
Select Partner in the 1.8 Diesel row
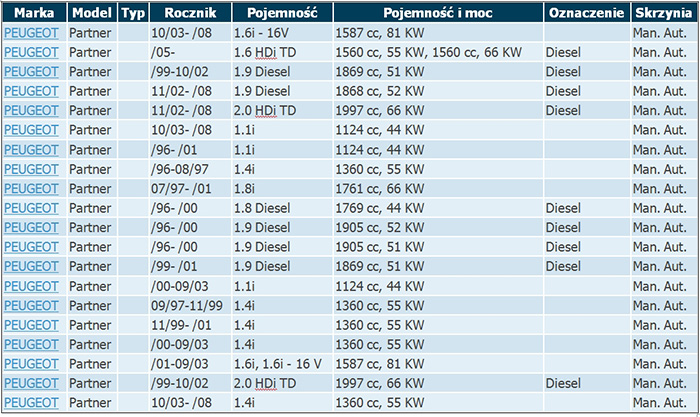[x=90, y=208]
